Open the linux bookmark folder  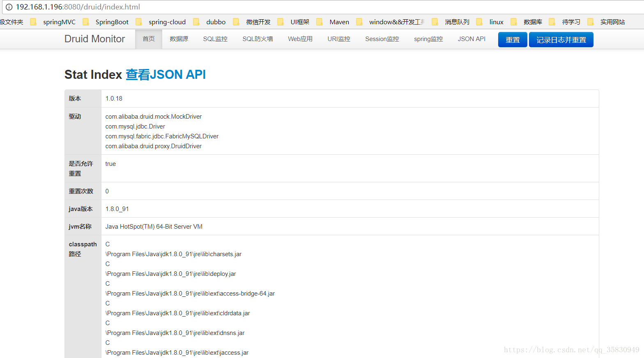click(x=490, y=22)
